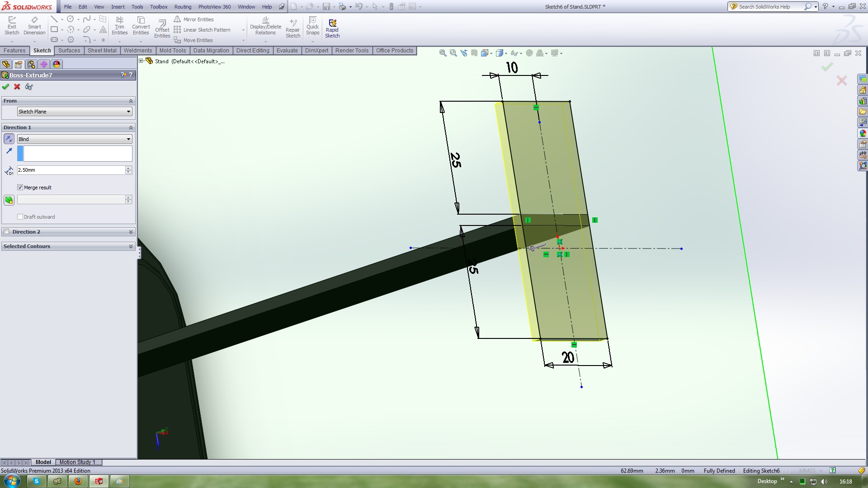Select the Smart Dimension tool
This screenshot has width=868, height=488.
point(34,26)
